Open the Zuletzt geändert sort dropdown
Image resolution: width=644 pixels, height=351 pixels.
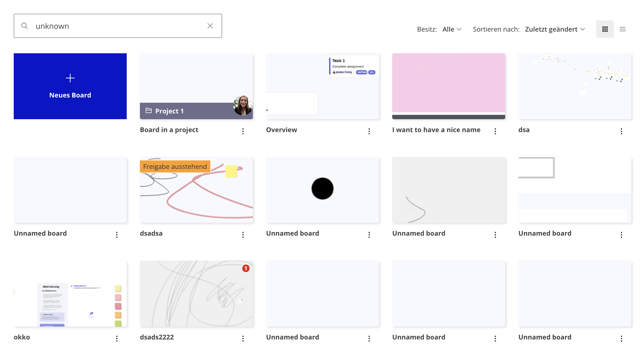(x=555, y=29)
